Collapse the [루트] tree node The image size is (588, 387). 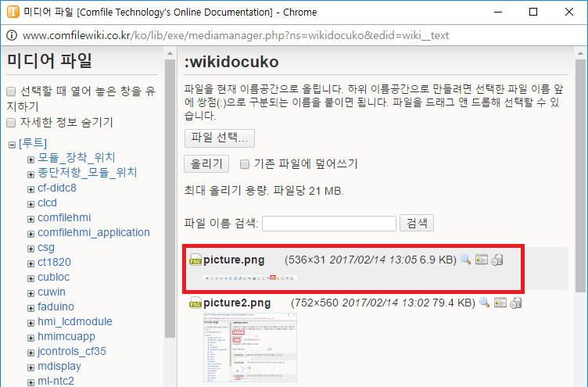pyautogui.click(x=12, y=145)
